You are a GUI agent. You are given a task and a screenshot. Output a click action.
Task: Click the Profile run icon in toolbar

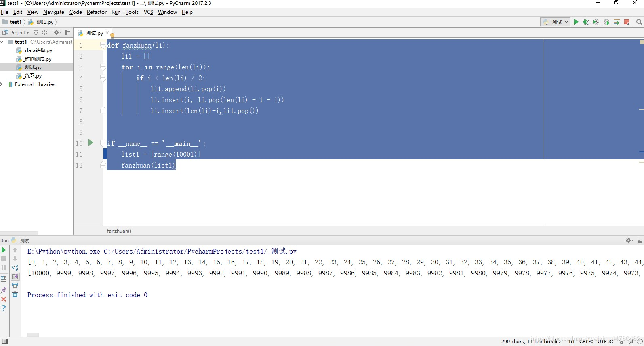(606, 22)
